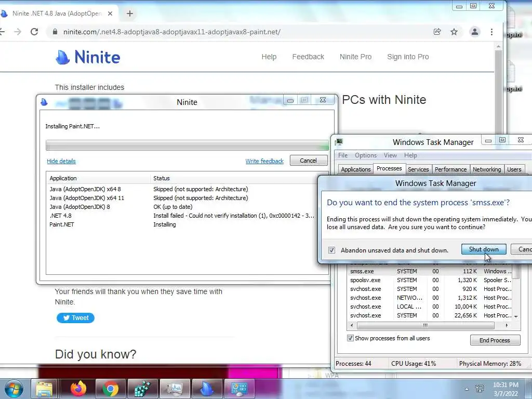
Task: Switch to the Performance tab
Action: pyautogui.click(x=450, y=169)
